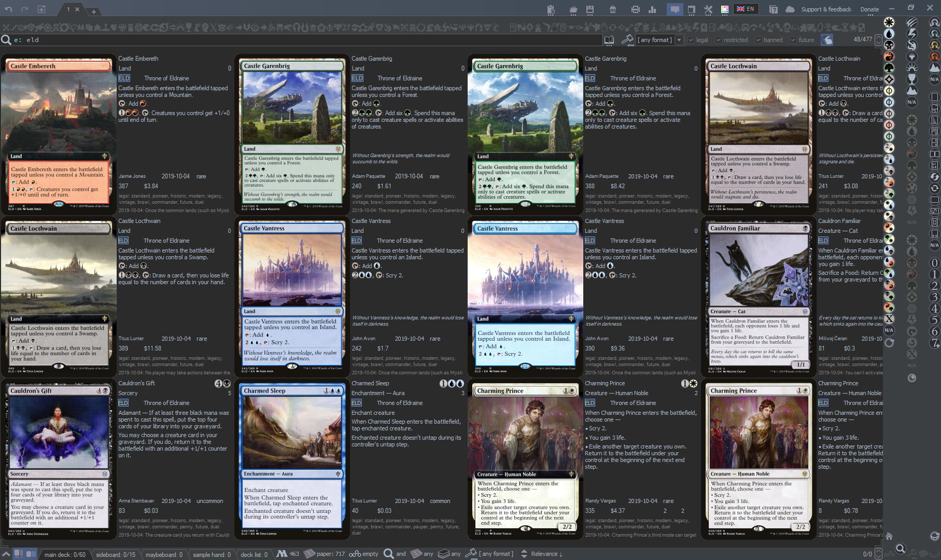Toggle the legal checkbox

(x=691, y=40)
